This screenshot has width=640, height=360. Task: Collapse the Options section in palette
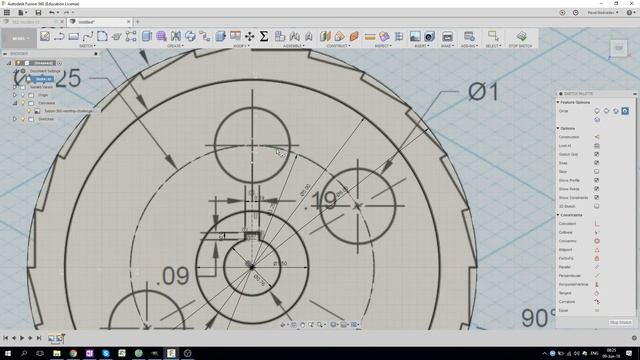click(558, 128)
